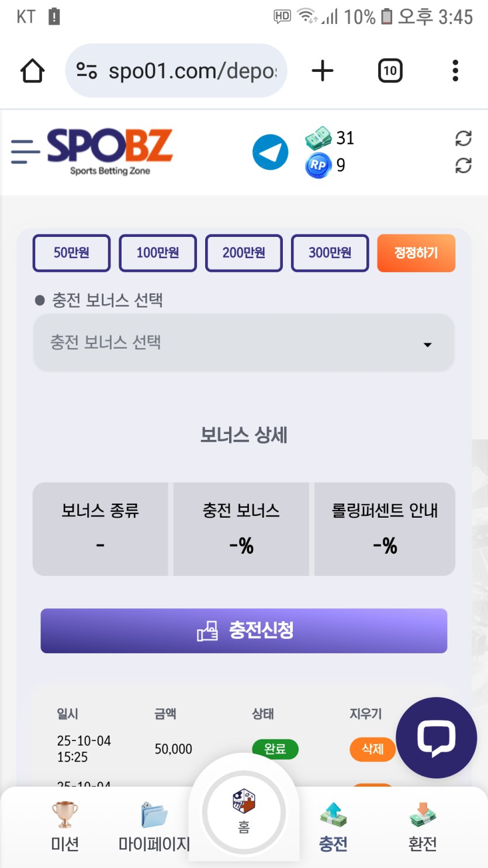Go to the browser home page
Screen dimensions: 488x868
click(32, 71)
